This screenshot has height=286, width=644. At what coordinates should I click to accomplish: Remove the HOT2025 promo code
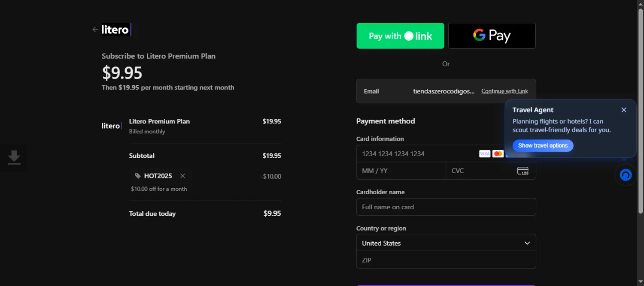(182, 176)
